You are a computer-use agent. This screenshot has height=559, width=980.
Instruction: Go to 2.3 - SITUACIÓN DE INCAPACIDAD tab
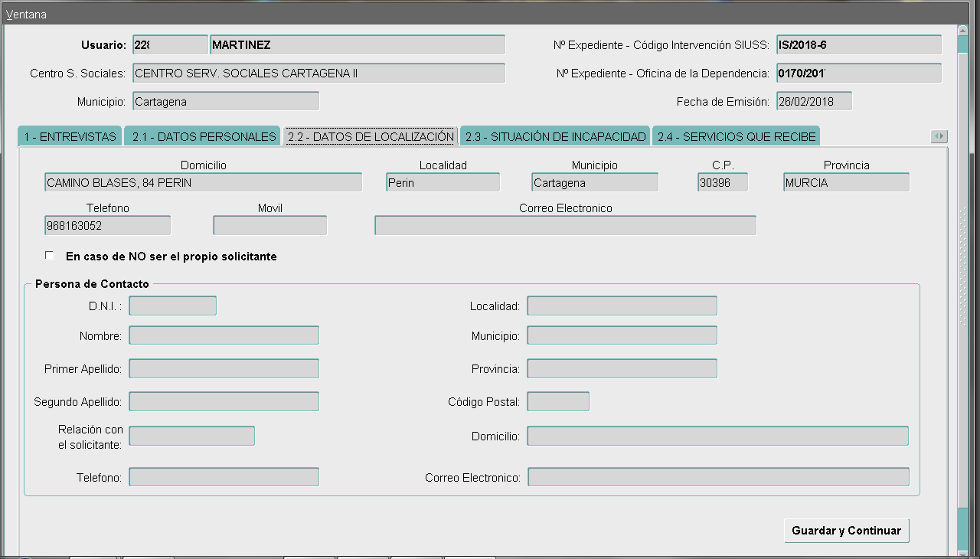[556, 137]
